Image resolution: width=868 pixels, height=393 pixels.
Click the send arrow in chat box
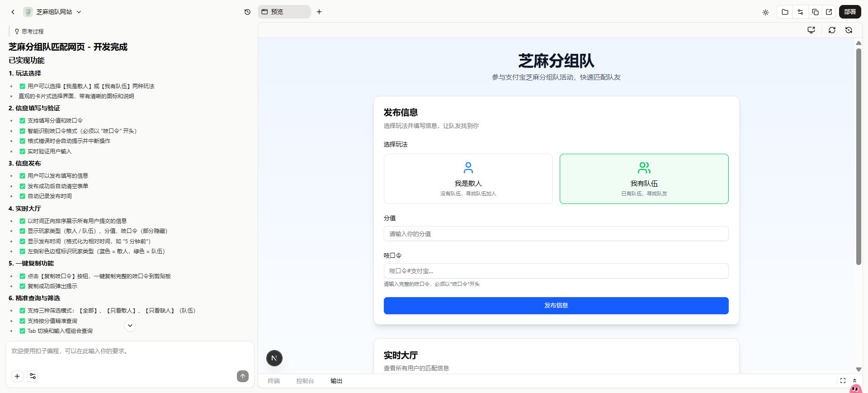(243, 376)
